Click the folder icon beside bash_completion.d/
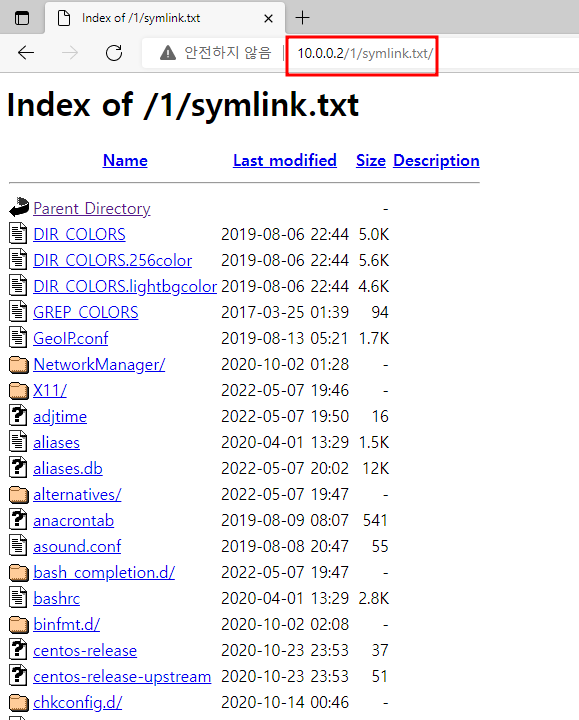This screenshot has height=720, width=579. (x=19, y=573)
